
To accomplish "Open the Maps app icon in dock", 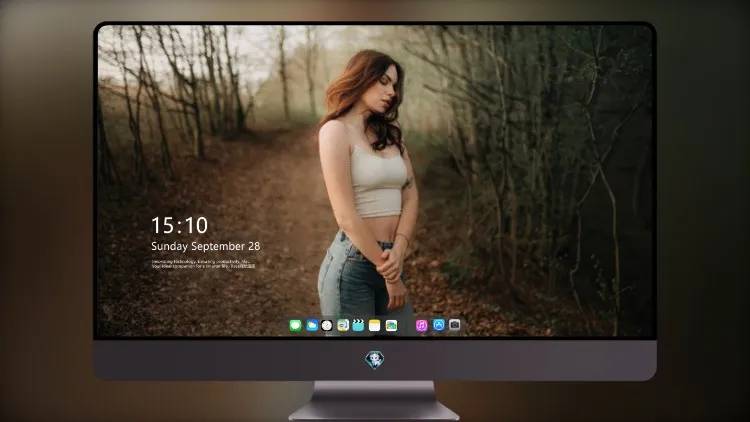I will 343,325.
